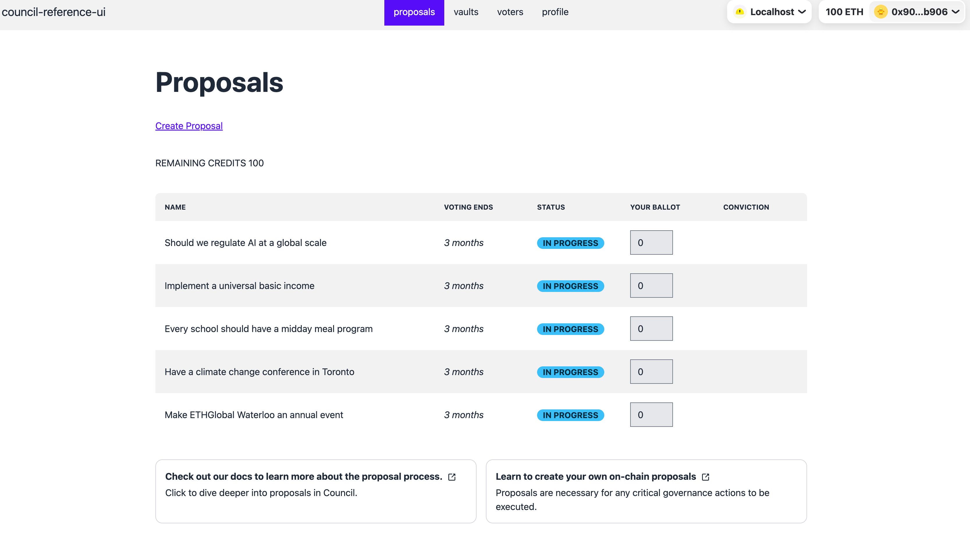The image size is (970, 560).
Task: Focus ballot input for midday meal program
Action: 651,329
